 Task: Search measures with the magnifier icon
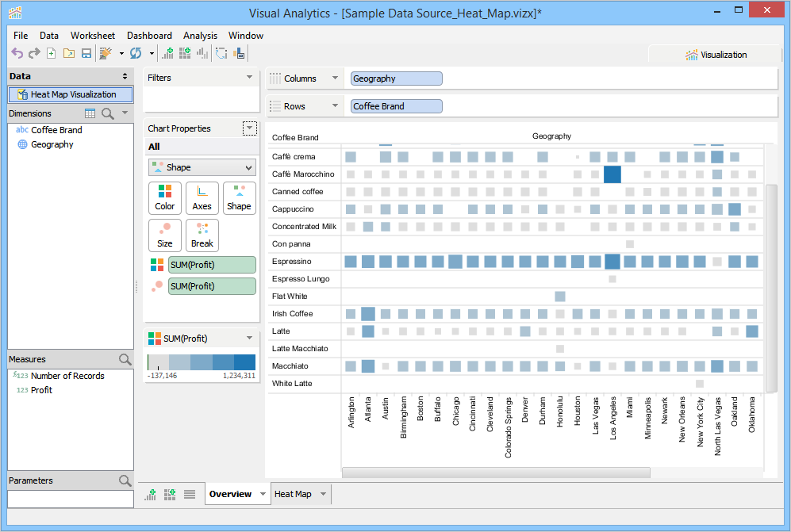coord(125,359)
